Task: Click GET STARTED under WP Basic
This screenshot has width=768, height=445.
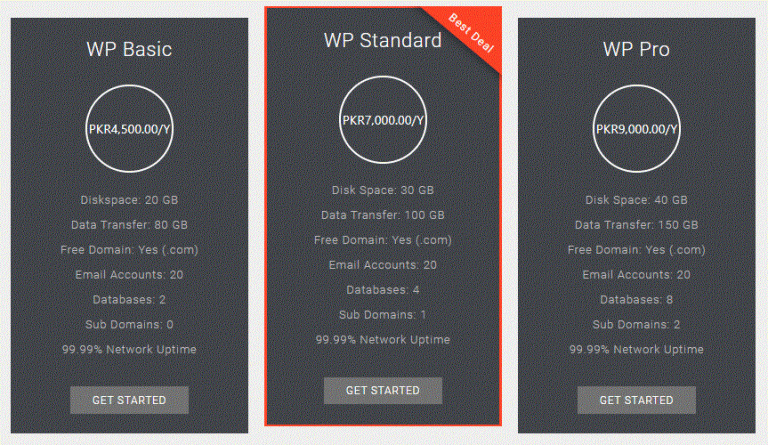Action: tap(129, 400)
